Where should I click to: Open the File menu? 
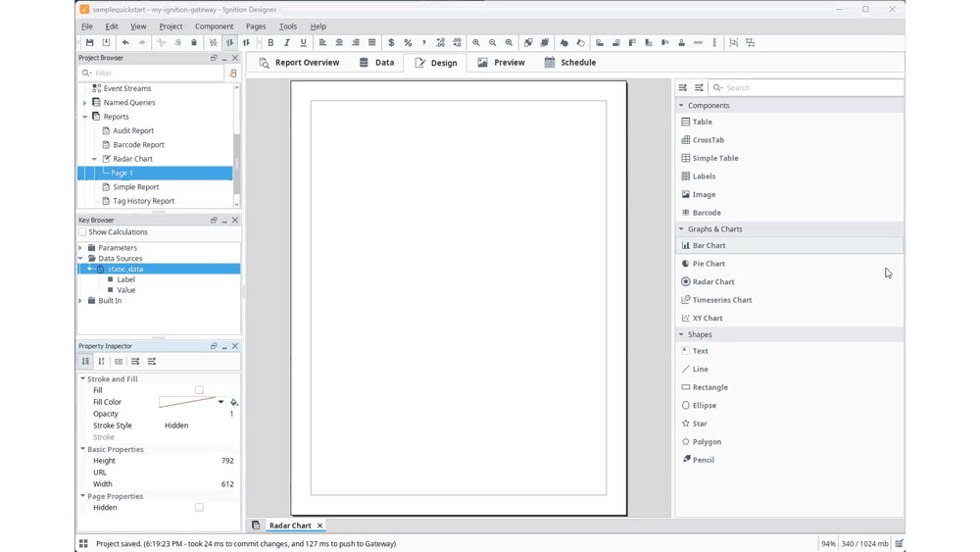pyautogui.click(x=87, y=26)
